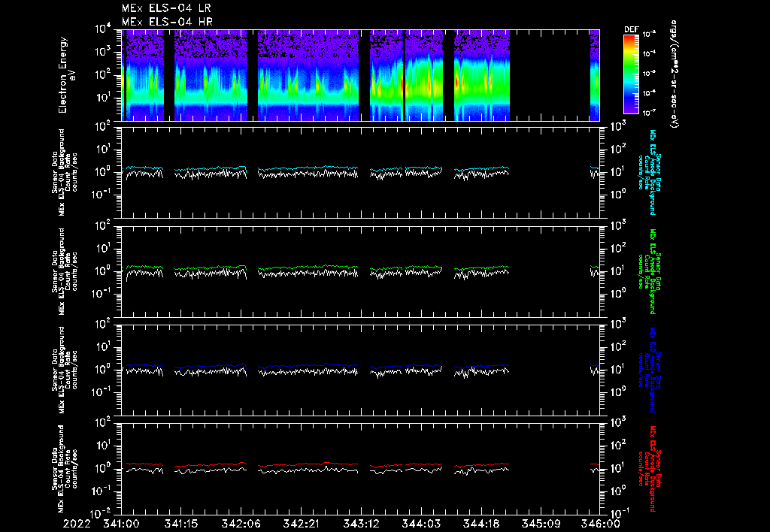Click the rainbow DEF color scale bar
The height and width of the screenshot is (532, 770).
pos(631,74)
